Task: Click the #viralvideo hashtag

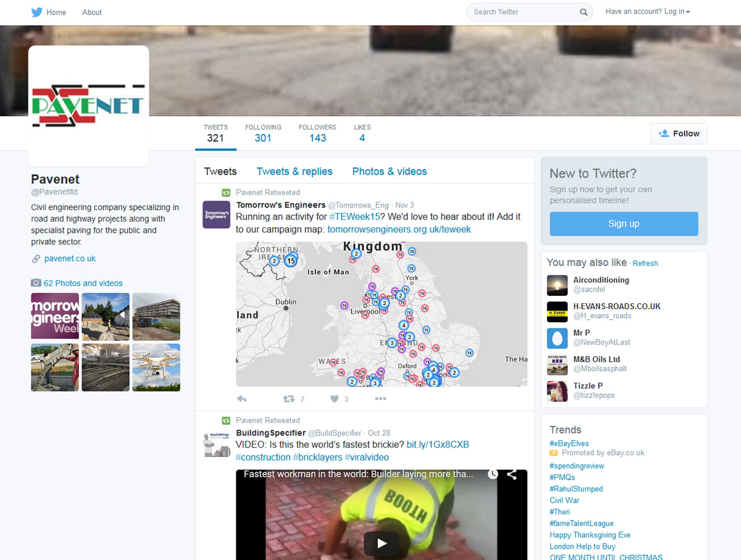Action: click(x=367, y=458)
